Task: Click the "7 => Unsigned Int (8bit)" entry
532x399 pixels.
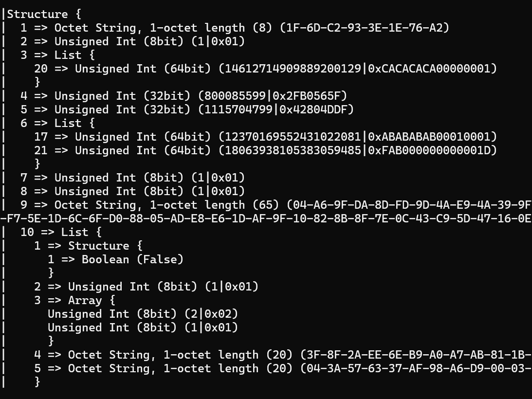Action: click(132, 178)
